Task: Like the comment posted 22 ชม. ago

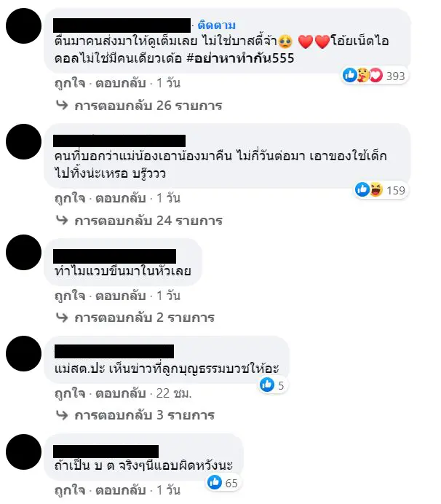Action: (x=70, y=393)
